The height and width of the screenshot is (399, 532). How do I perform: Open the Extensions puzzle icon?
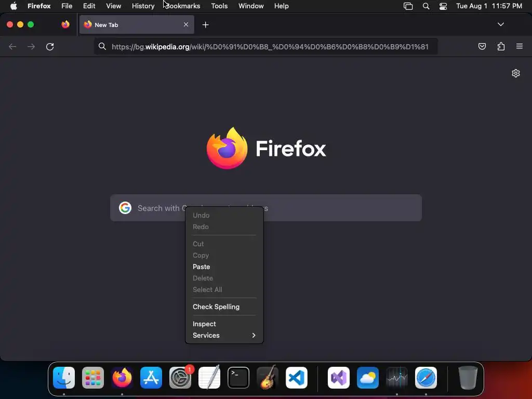[501, 46]
